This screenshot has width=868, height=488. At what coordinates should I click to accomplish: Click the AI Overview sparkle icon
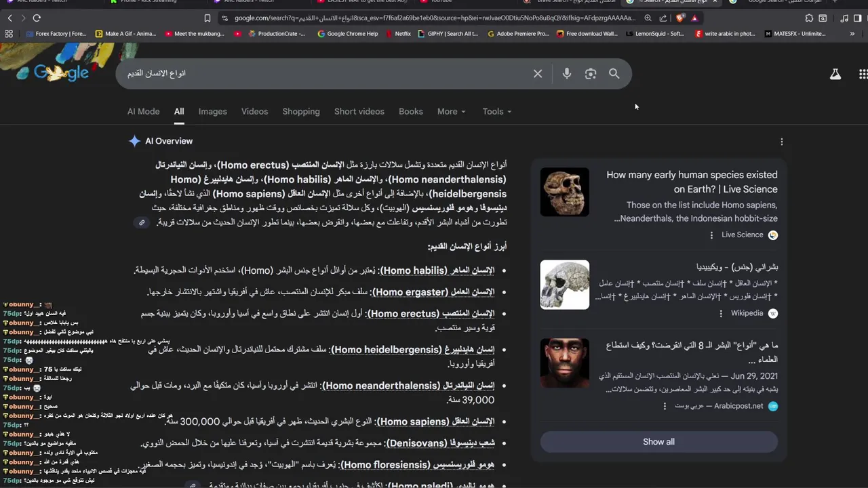coord(134,141)
